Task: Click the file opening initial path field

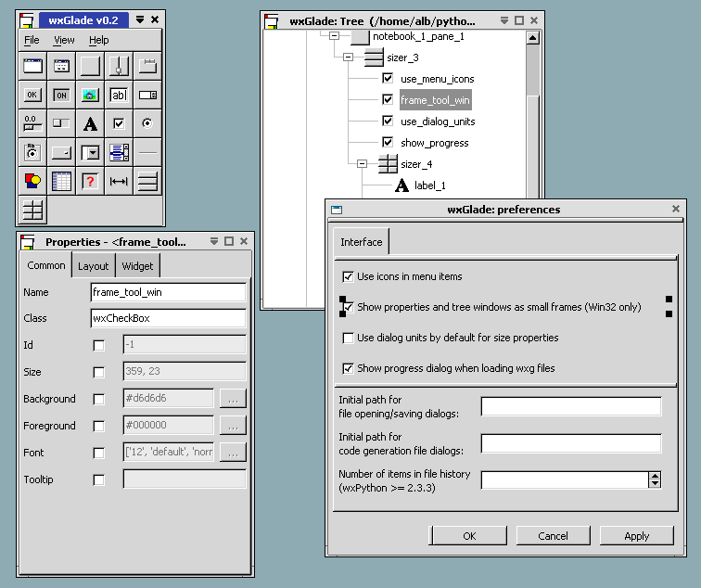Action: coord(570,407)
